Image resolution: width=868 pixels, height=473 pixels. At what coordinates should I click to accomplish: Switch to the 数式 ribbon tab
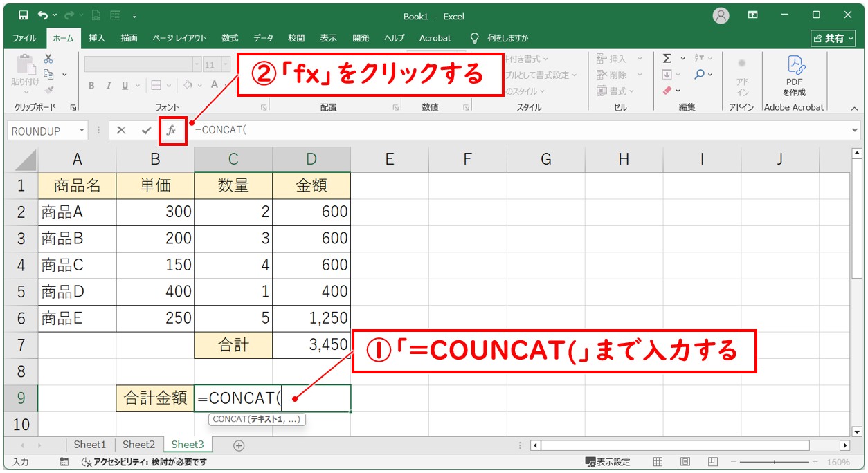point(229,39)
